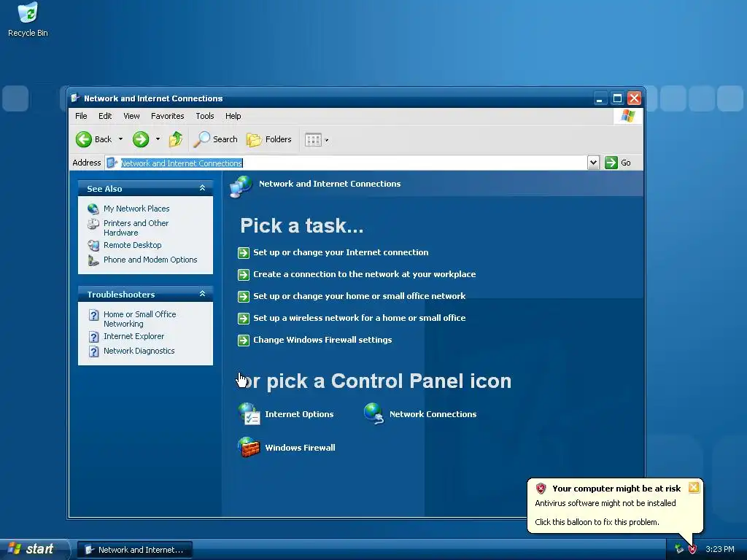Image resolution: width=747 pixels, height=560 pixels.
Task: Open the Back button history dropdown arrow
Action: (120, 139)
